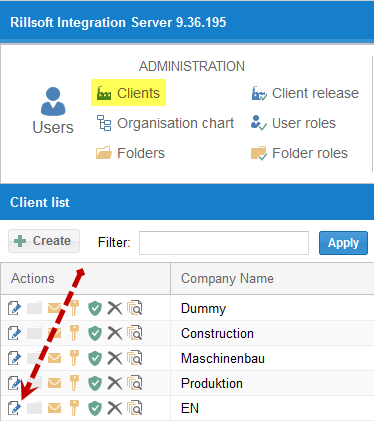Viewport: 374px width, 421px height.
Task: Delete the Produktion client with X icon
Action: coord(115,383)
